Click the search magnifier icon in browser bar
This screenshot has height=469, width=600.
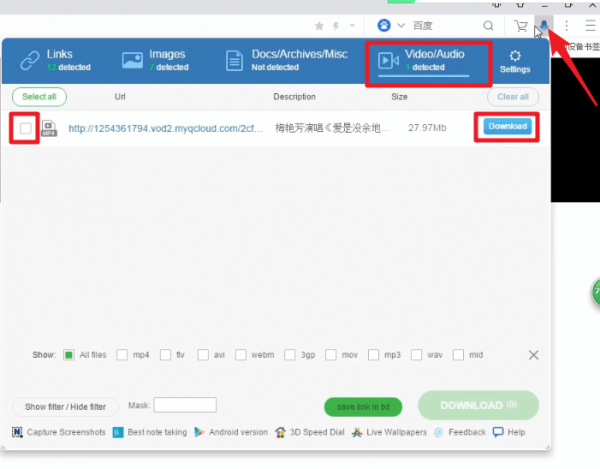tap(488, 26)
